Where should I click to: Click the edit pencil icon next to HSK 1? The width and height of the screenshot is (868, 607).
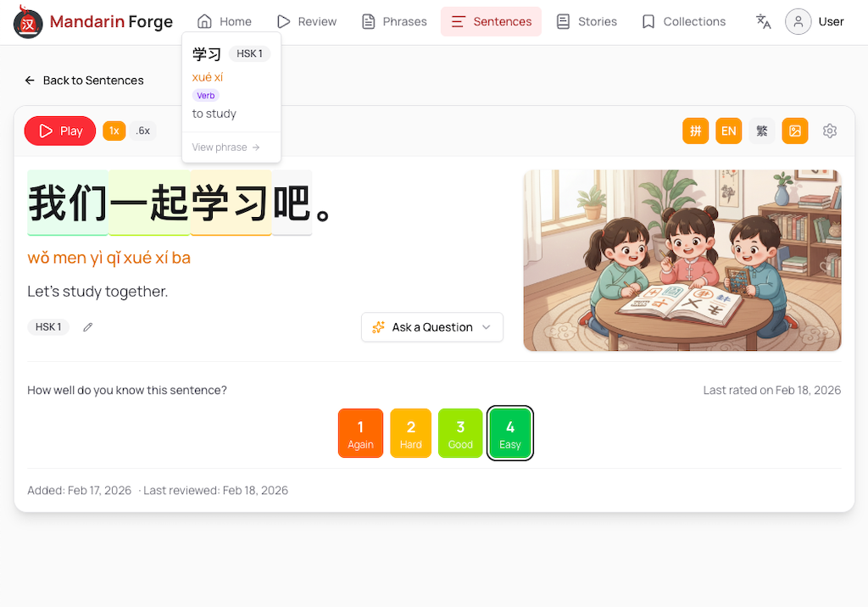pyautogui.click(x=87, y=326)
